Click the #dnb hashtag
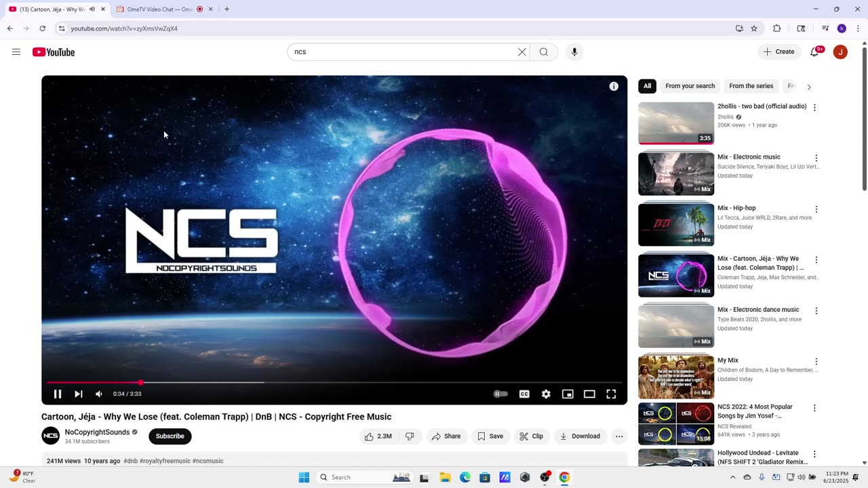 coord(130,461)
